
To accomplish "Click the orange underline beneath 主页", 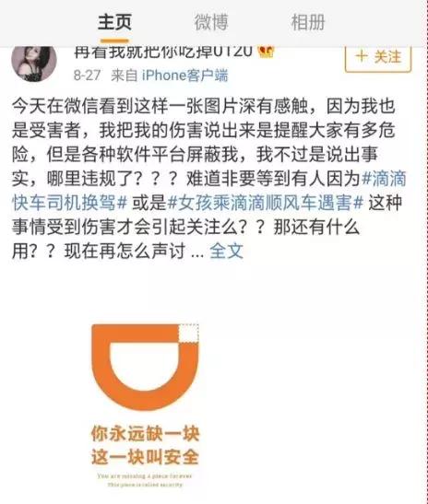I will 114,41.
